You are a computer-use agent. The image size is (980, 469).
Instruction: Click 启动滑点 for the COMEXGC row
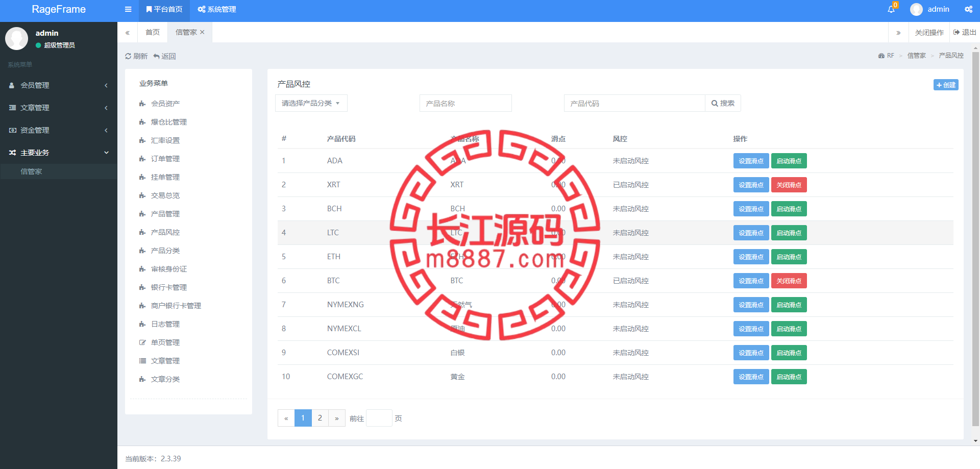[x=789, y=377]
